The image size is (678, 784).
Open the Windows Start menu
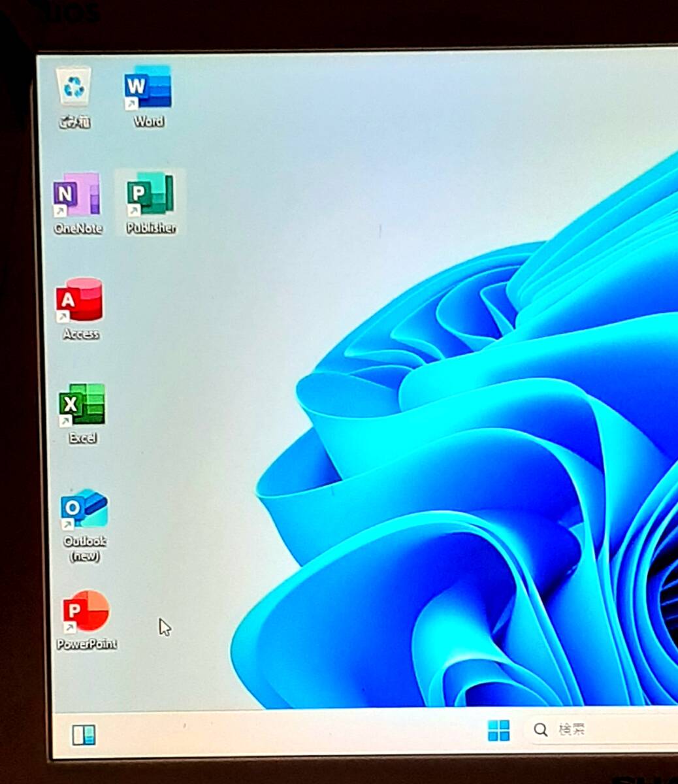coord(498,730)
